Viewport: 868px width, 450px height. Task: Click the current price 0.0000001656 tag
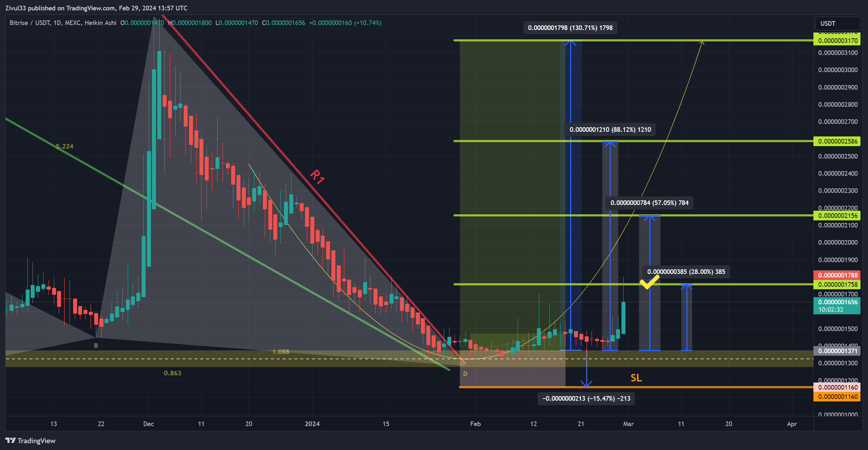(837, 302)
